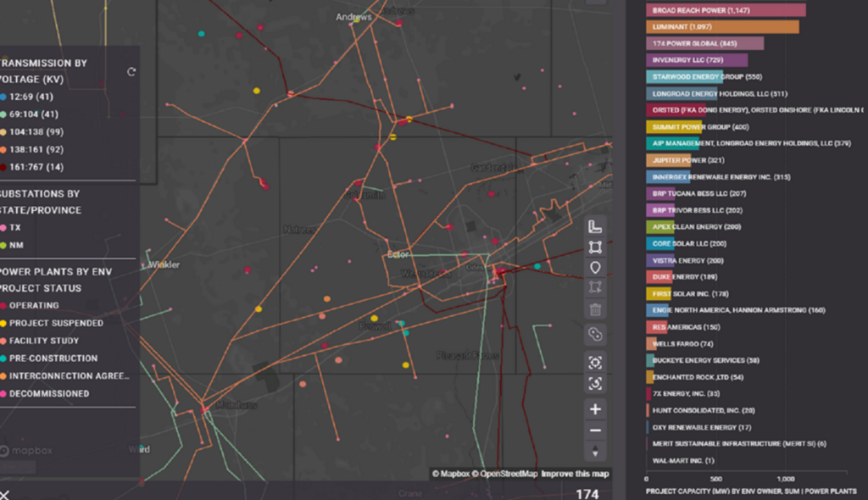Delete selection with trash icon

(x=595, y=309)
